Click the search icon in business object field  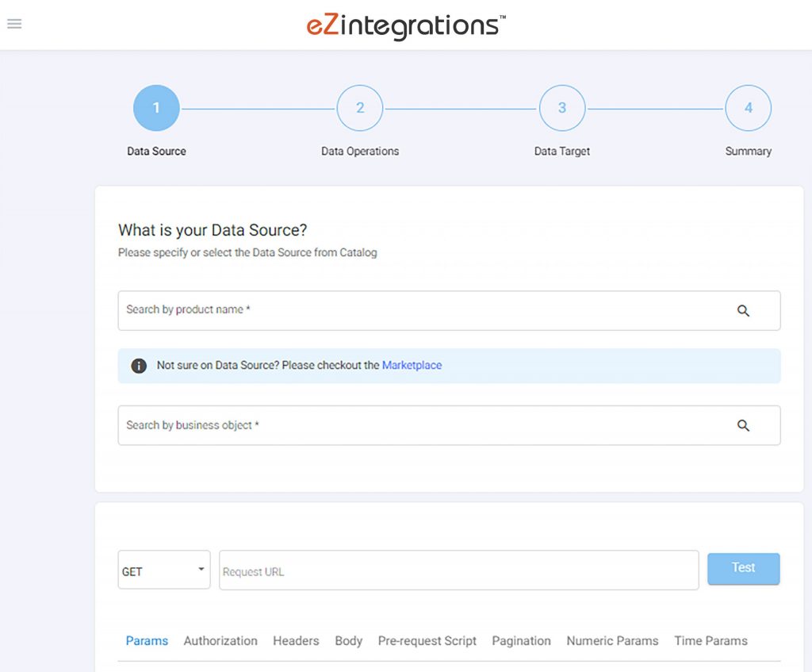(x=743, y=426)
